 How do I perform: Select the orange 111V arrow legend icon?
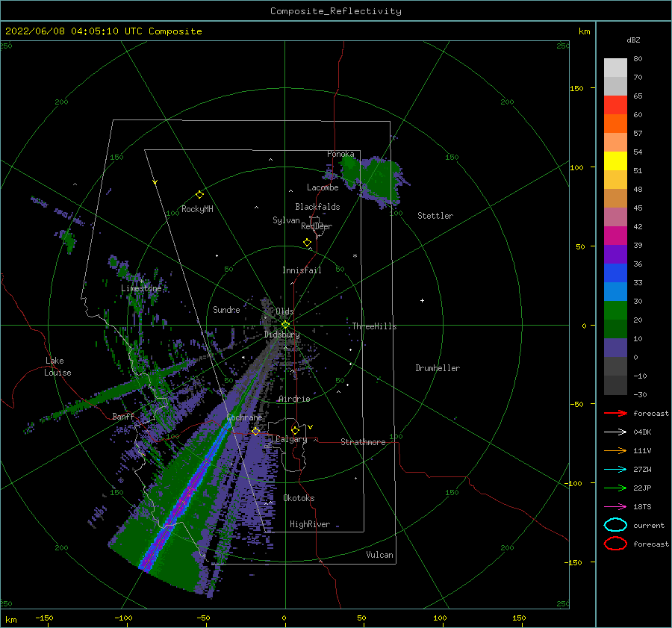pos(615,450)
